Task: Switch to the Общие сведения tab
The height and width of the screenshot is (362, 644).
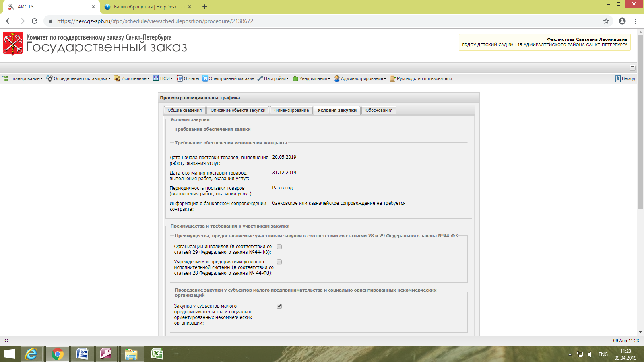Action: point(185,110)
